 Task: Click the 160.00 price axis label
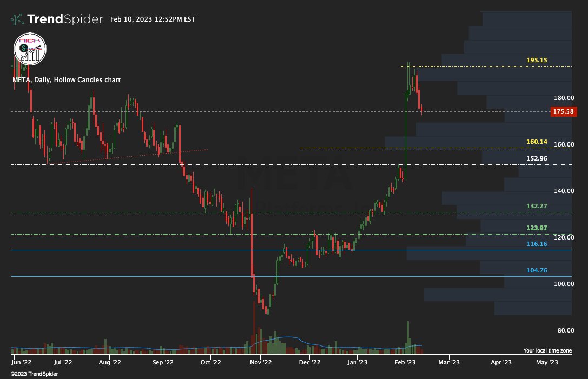564,144
